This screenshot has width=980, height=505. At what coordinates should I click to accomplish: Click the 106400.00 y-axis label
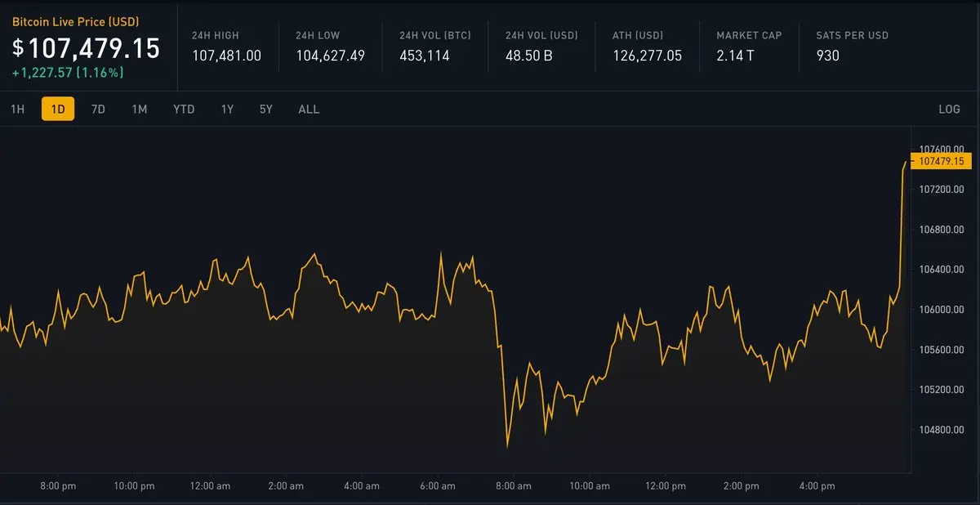coord(942,269)
